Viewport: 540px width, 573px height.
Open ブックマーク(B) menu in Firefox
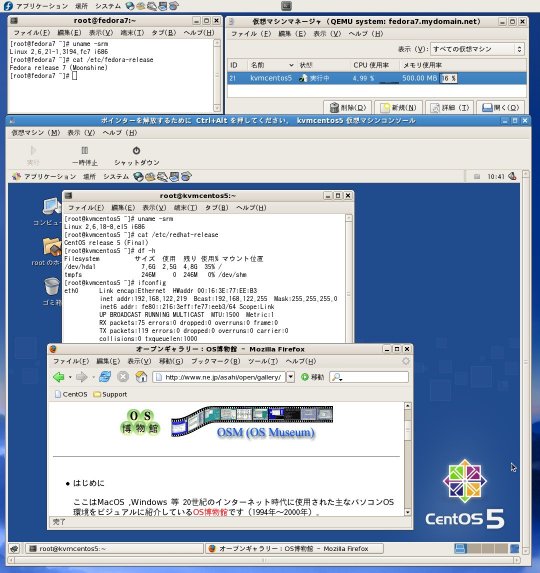pyautogui.click(x=216, y=361)
